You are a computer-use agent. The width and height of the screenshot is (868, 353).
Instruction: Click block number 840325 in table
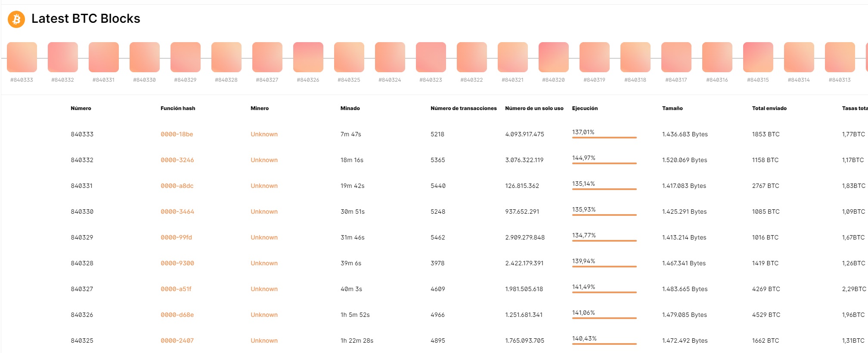[82, 341]
